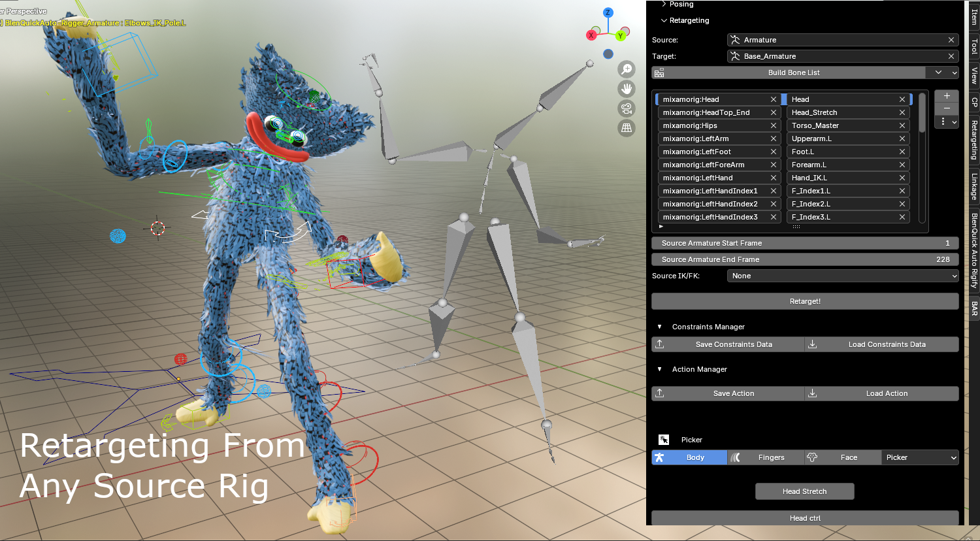Activate the camera view icon
Viewport: 980px width, 541px height.
(627, 108)
